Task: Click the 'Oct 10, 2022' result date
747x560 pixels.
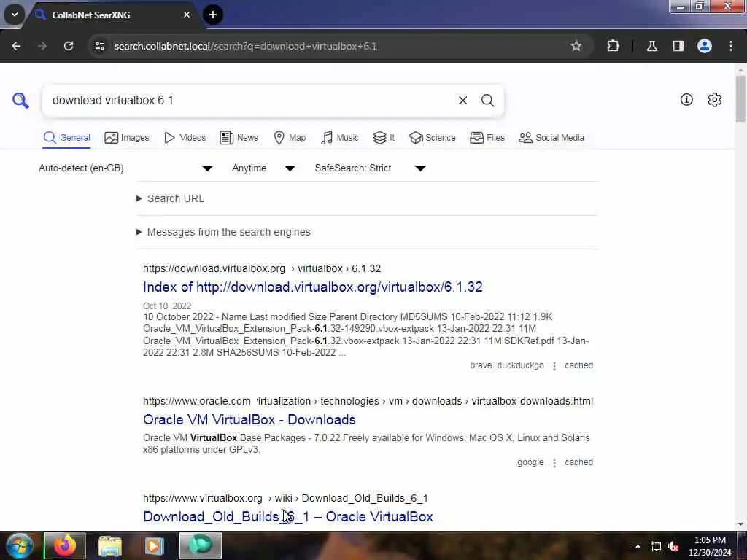Action: point(167,306)
